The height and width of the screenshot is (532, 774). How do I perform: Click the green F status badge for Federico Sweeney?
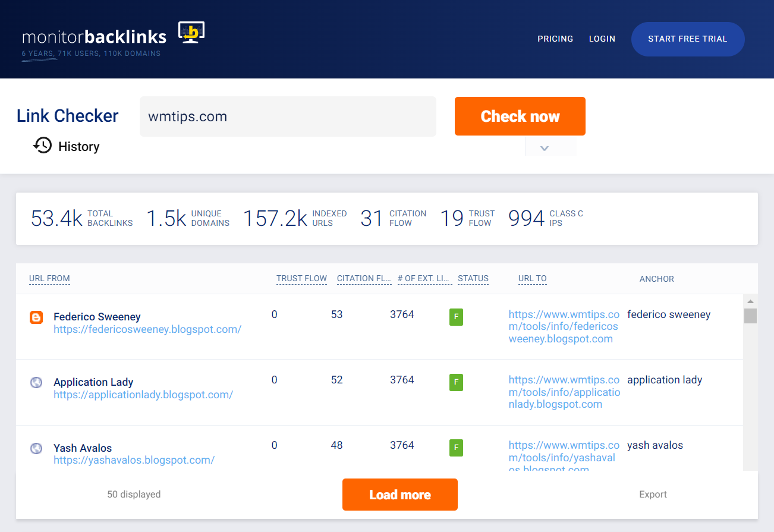pyautogui.click(x=456, y=317)
